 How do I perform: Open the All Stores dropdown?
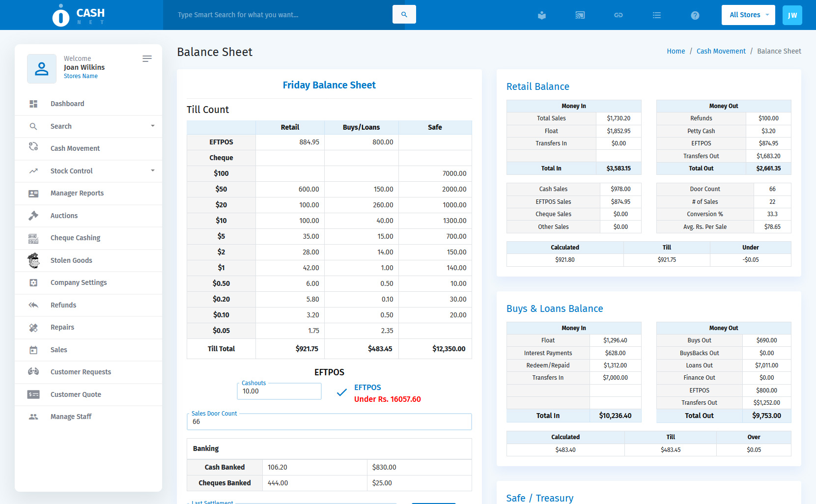click(x=748, y=15)
